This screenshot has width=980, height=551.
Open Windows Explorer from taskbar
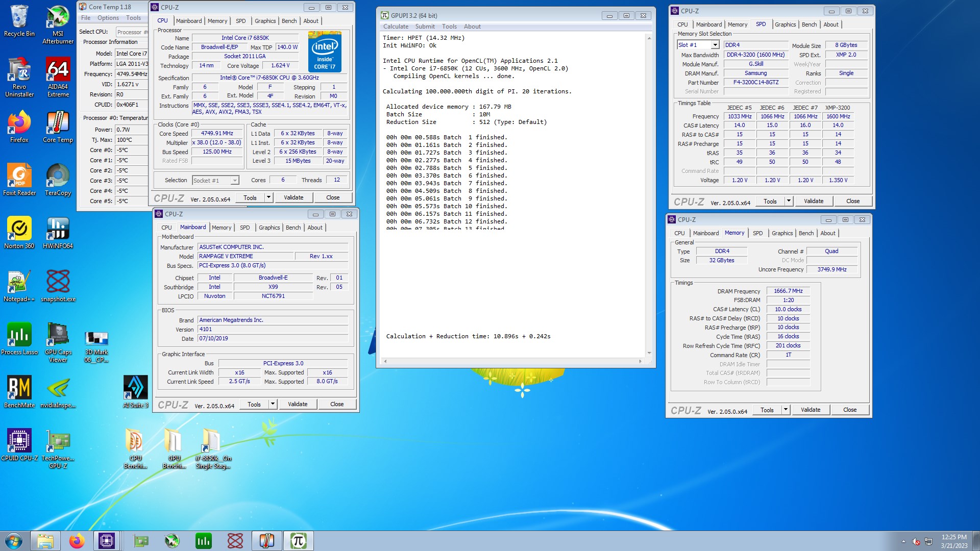(x=45, y=541)
